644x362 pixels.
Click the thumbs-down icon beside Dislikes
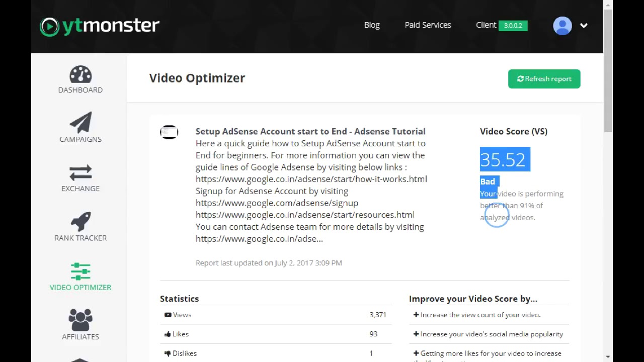[x=168, y=353]
